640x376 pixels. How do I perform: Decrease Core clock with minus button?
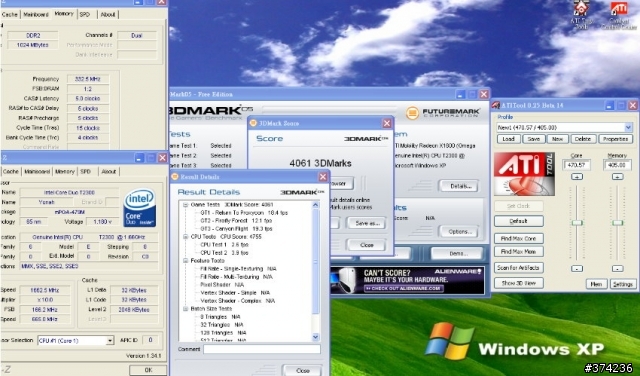577,269
